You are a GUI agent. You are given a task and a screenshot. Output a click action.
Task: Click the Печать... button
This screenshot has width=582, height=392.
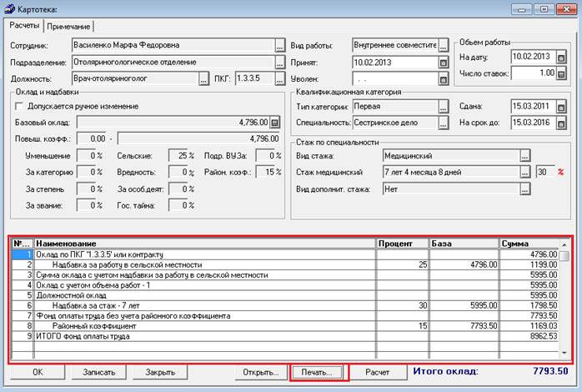tap(317, 372)
